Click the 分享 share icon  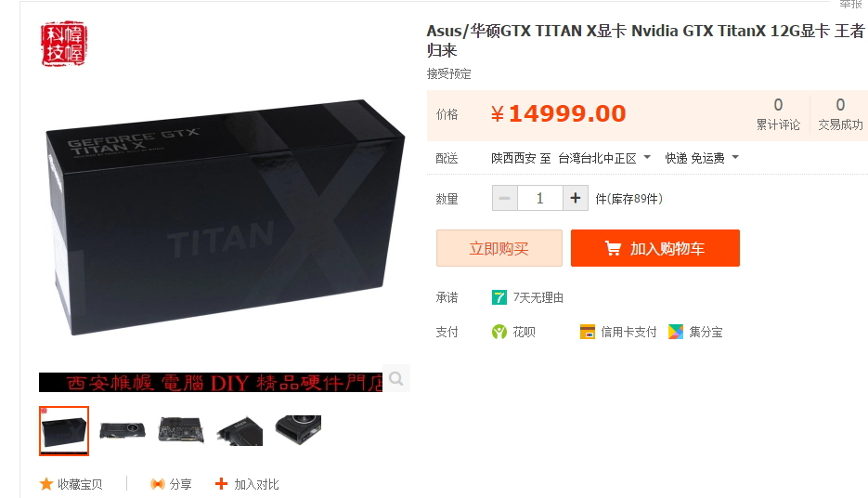[158, 484]
